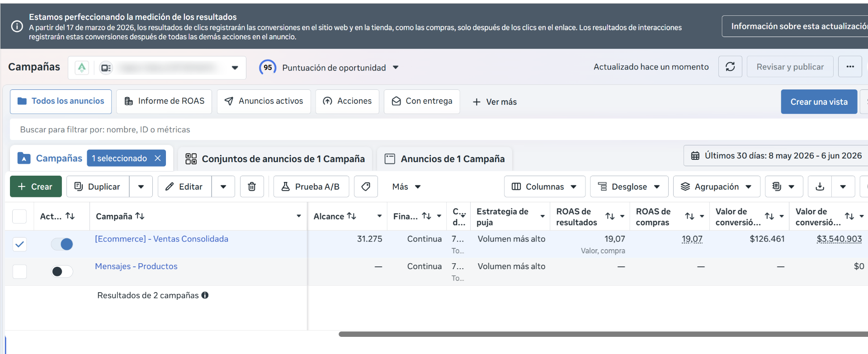
Task: Click the horizontal table scrollbar
Action: point(603,334)
